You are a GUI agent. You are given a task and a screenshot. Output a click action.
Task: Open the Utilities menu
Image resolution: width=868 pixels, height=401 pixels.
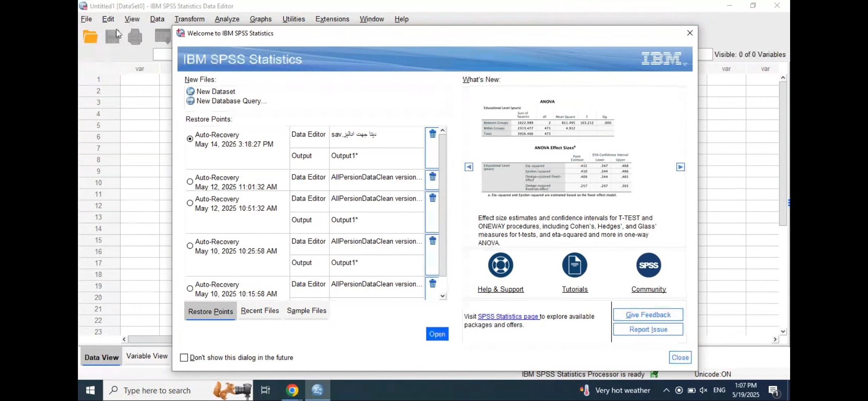(294, 19)
